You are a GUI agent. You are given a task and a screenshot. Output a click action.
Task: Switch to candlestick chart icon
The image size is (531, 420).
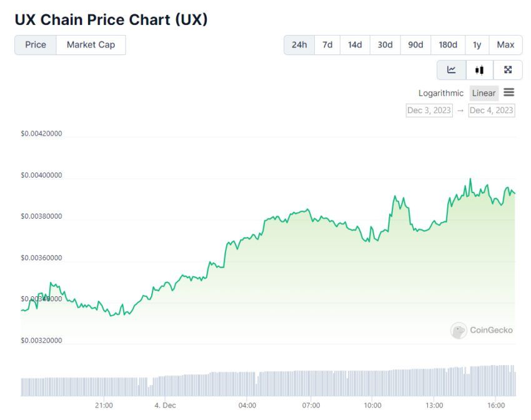tap(479, 70)
